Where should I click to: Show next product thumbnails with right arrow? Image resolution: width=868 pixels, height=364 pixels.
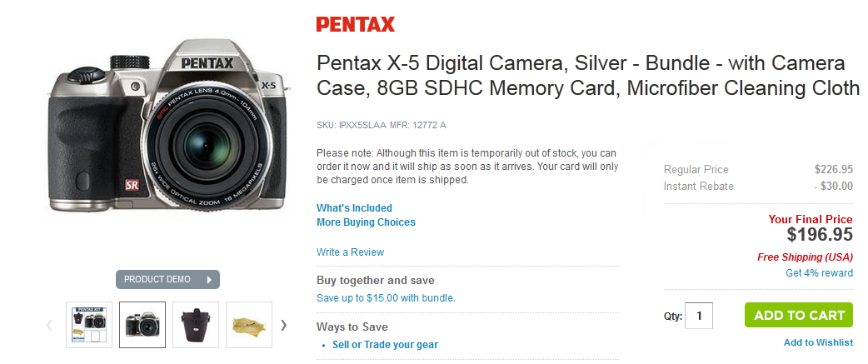pyautogui.click(x=284, y=325)
